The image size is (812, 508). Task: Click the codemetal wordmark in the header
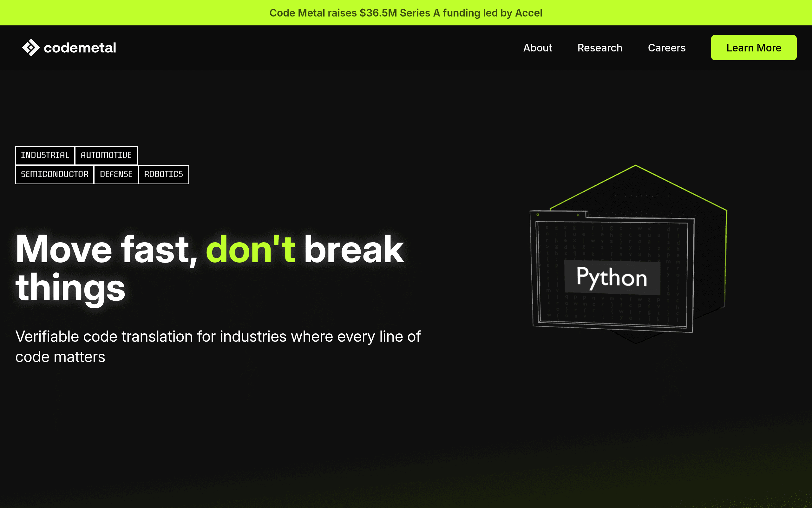pyautogui.click(x=80, y=48)
